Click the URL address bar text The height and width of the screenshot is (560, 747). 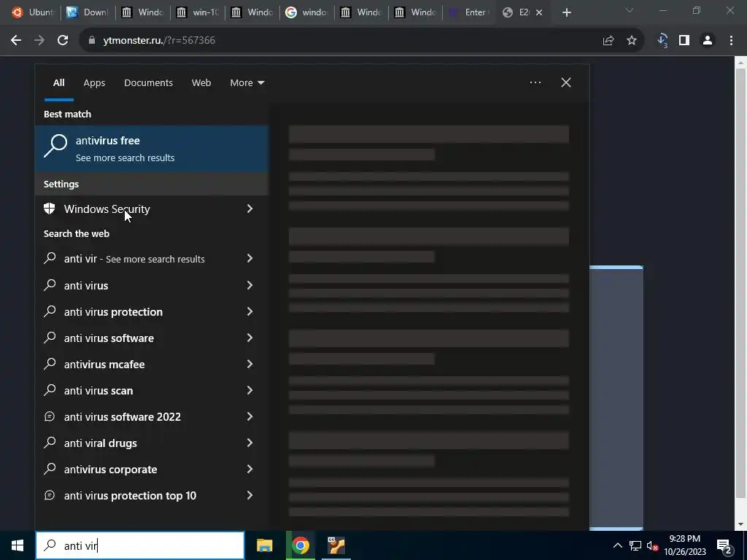[x=159, y=41]
